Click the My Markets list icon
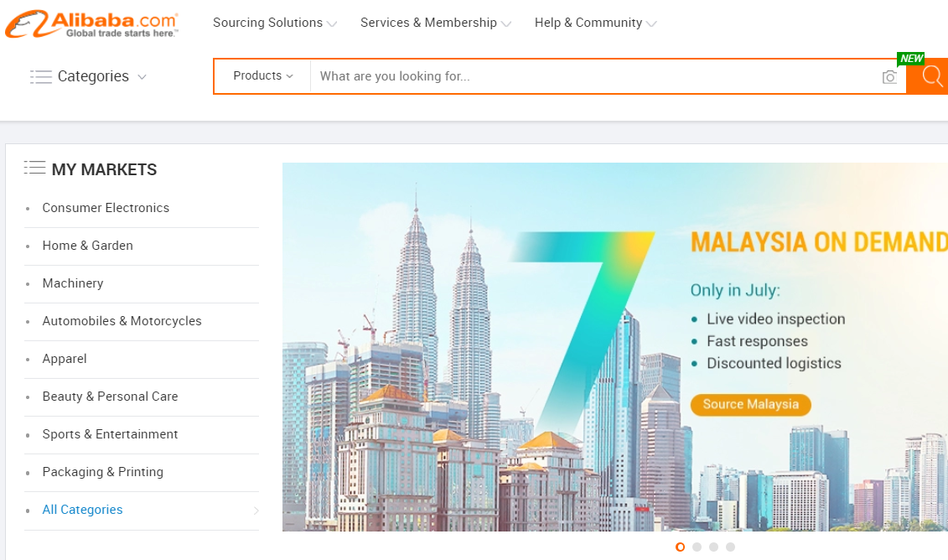The height and width of the screenshot is (560, 948). click(x=34, y=168)
